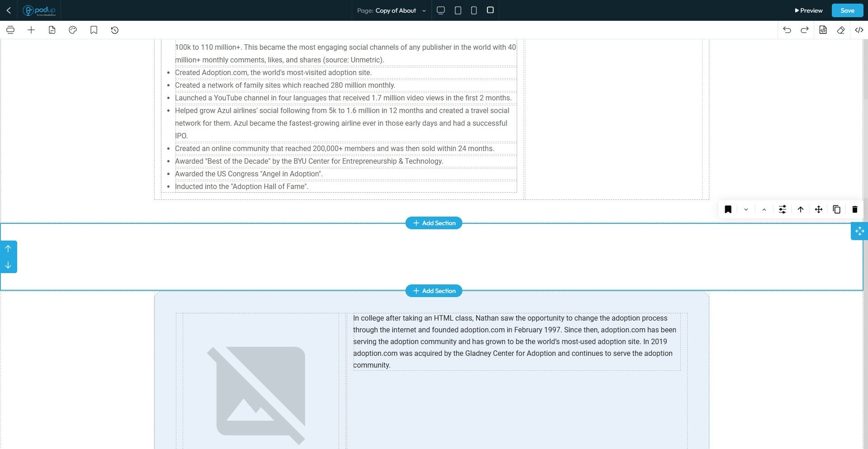Undo the last change

(x=787, y=30)
